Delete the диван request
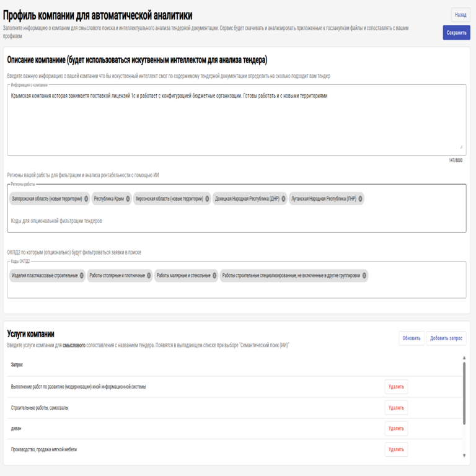This screenshot has height=476, width=476. point(396,428)
